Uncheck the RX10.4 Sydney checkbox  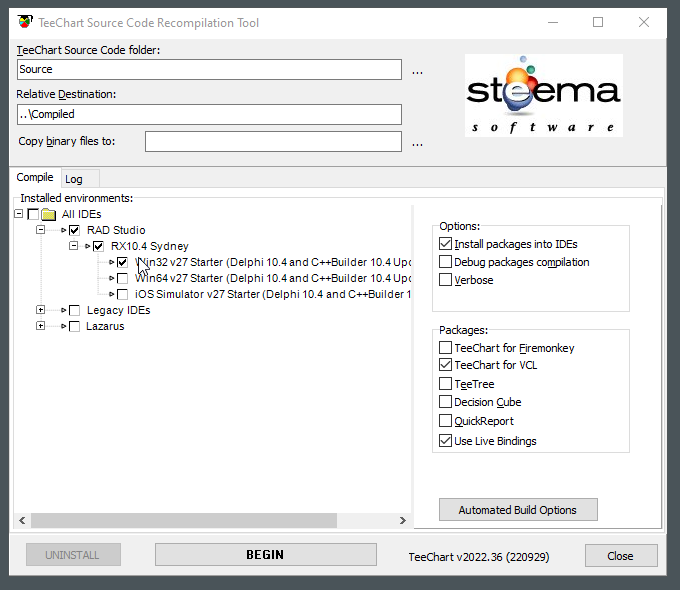[98, 246]
